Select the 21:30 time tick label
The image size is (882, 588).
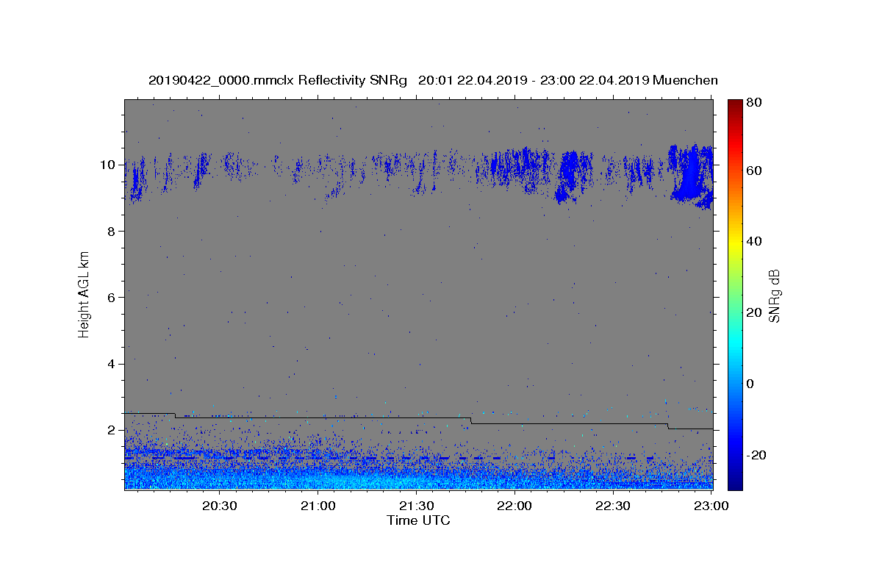[416, 506]
